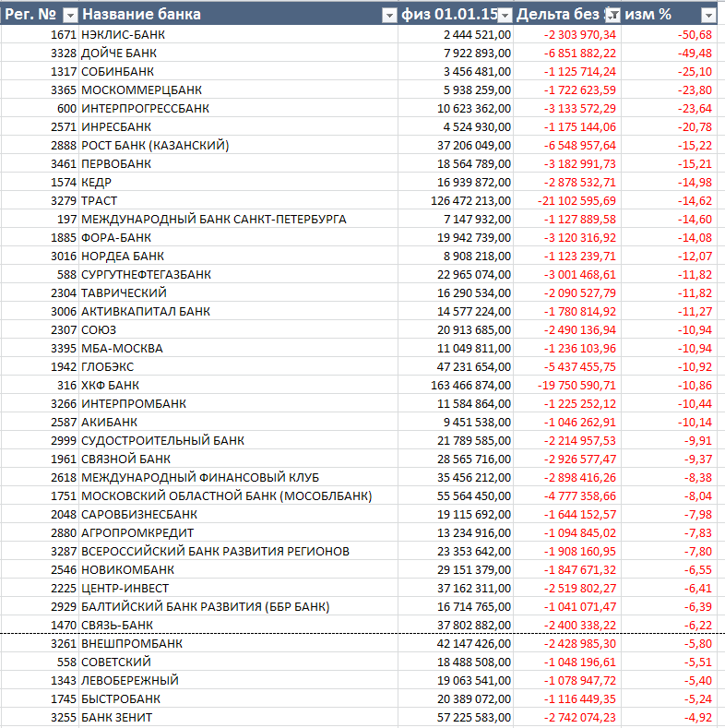
Task: Select the АКТИВКАПИТАЛ БАНК cell
Action: 238,311
